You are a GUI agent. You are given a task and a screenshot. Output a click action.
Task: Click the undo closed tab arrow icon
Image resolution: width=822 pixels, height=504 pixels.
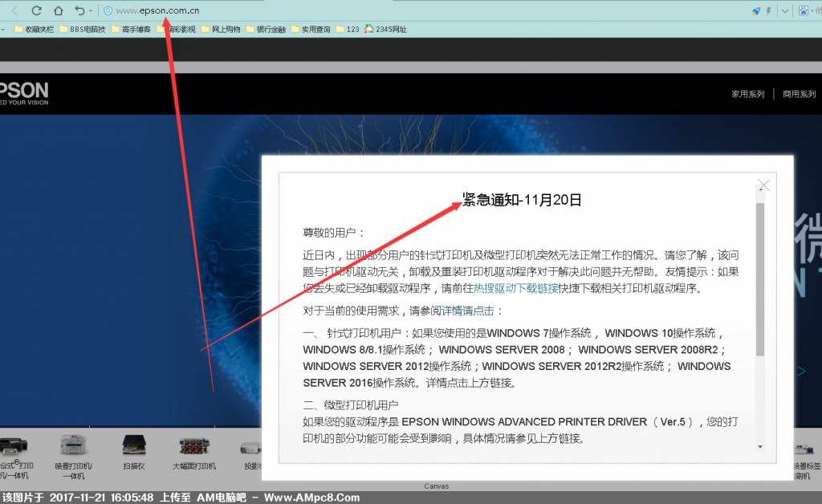(x=79, y=10)
